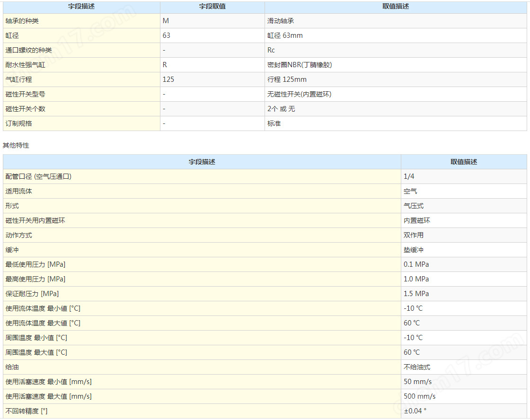Click the '动作方式' row label
Screen dimensions: 530x420
pos(202,235)
